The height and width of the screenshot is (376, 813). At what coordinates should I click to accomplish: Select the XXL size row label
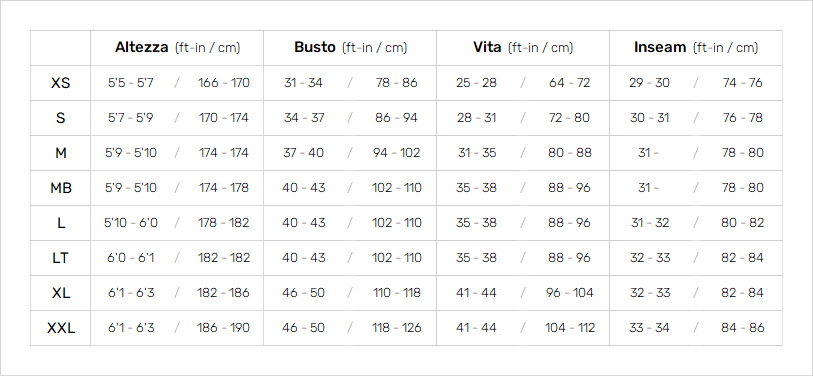pyautogui.click(x=61, y=328)
